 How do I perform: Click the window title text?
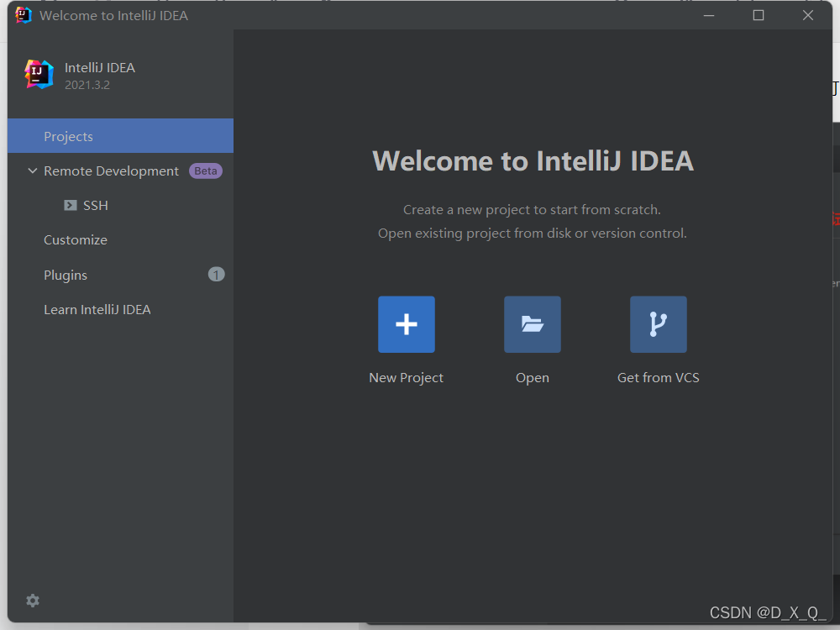[113, 15]
